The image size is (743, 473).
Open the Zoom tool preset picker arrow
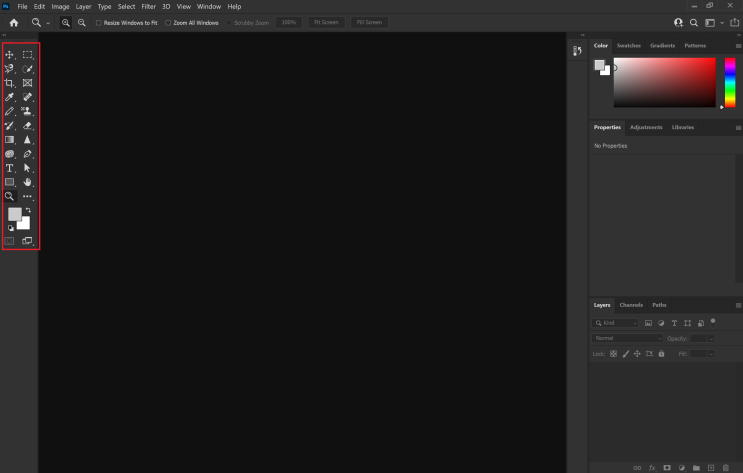(x=48, y=23)
